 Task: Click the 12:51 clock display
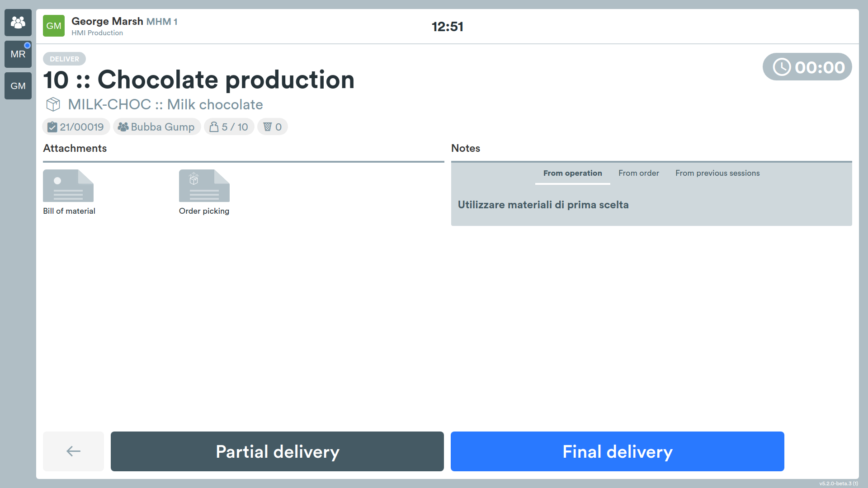point(448,27)
